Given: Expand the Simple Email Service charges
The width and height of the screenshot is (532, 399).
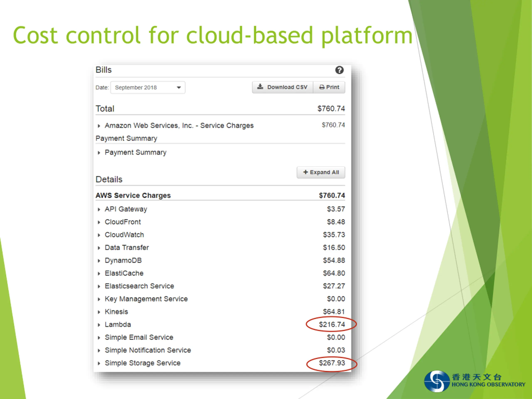Looking at the screenshot, I should tap(99, 338).
